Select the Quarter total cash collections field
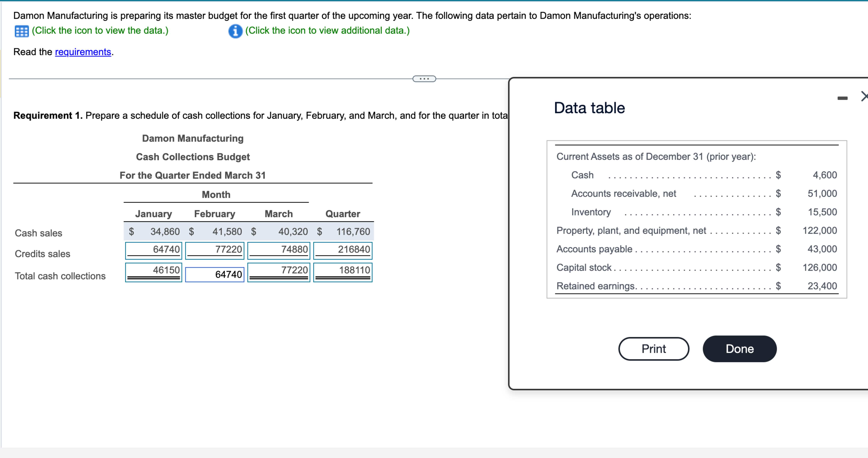This screenshot has width=868, height=458. (343, 272)
